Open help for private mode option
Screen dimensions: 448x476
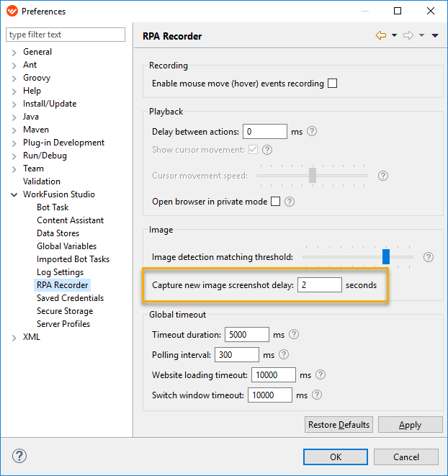tap(290, 202)
